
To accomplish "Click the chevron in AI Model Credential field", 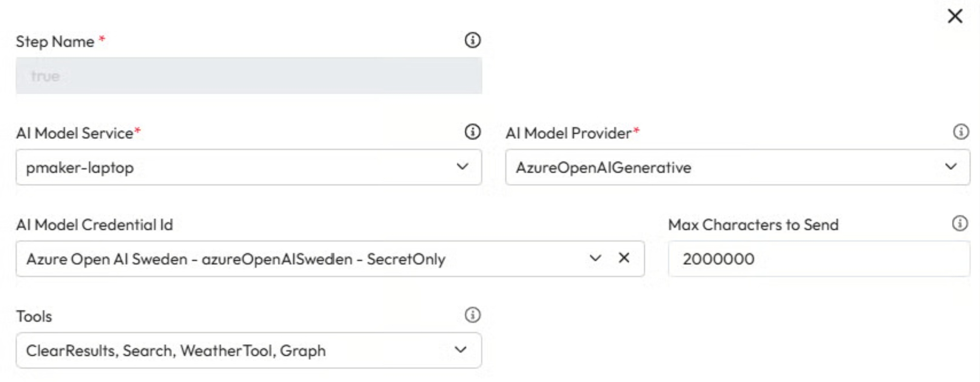I will [595, 258].
